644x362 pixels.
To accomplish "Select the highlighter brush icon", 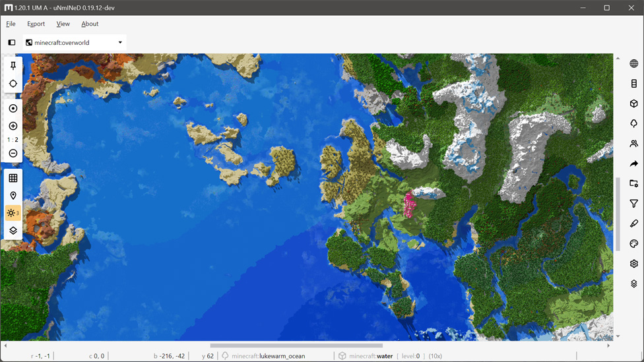I will (x=633, y=224).
